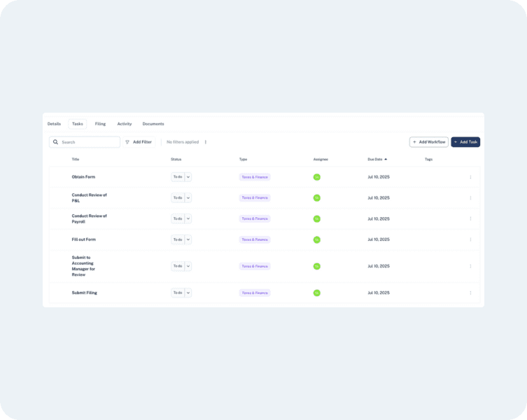Click assignee avatar on Conduct Review of P&L row
Image resolution: width=527 pixels, height=420 pixels.
click(316, 198)
